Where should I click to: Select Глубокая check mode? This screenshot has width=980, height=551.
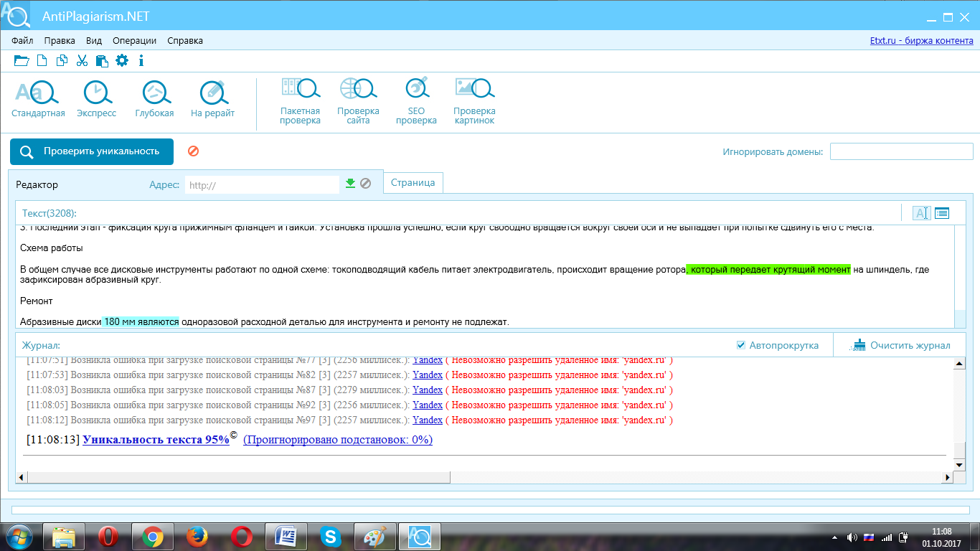point(154,99)
